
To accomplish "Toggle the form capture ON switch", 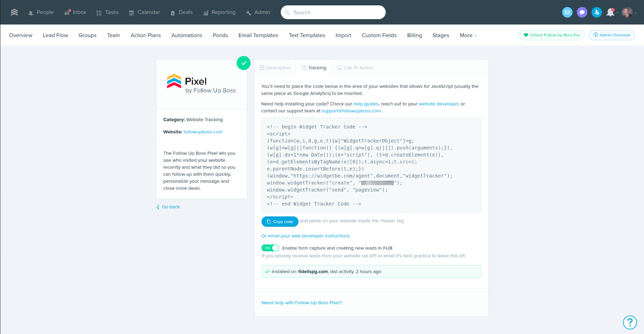I will click(x=270, y=248).
